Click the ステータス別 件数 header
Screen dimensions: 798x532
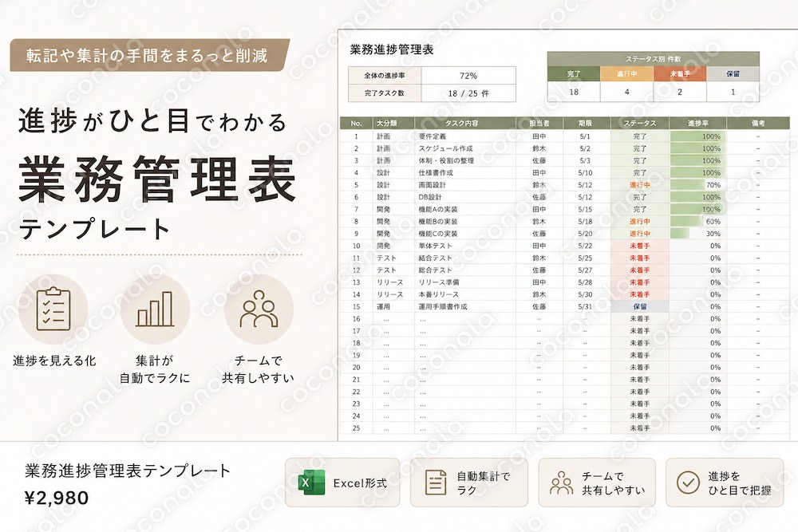coord(654,59)
